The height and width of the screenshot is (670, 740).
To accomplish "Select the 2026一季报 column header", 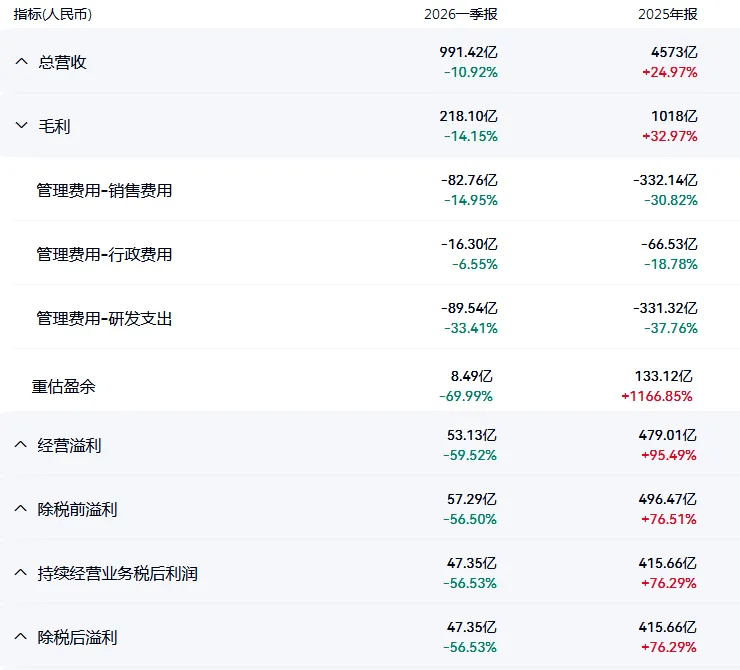I will pyautogui.click(x=461, y=14).
